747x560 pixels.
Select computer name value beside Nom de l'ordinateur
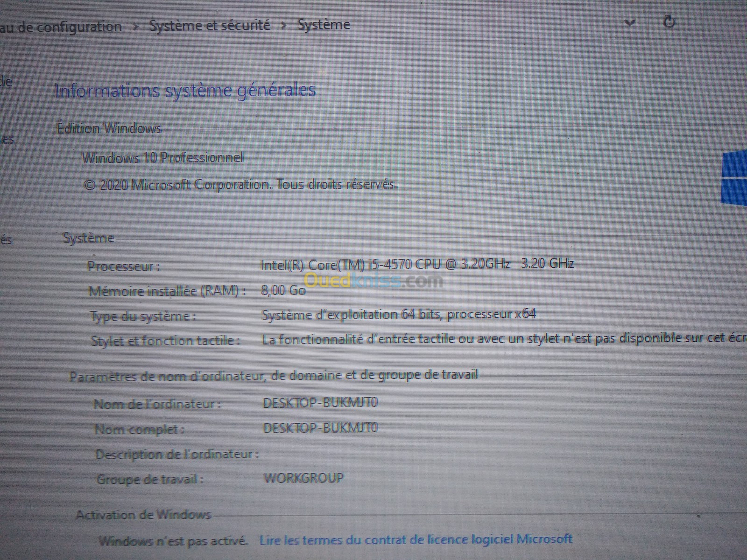320,403
